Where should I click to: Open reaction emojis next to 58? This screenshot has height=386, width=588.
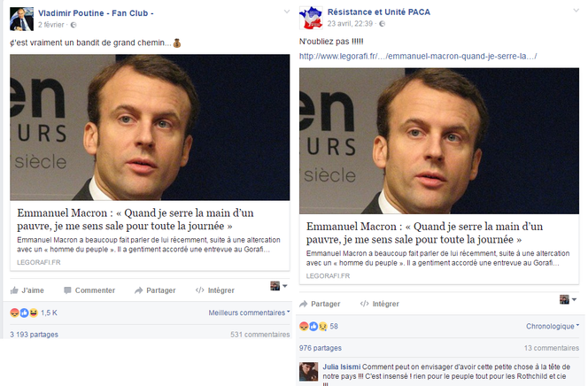pyautogui.click(x=313, y=326)
